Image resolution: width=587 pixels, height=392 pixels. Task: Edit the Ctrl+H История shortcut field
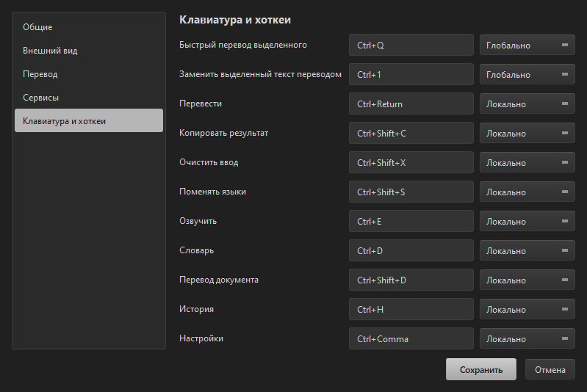point(411,309)
